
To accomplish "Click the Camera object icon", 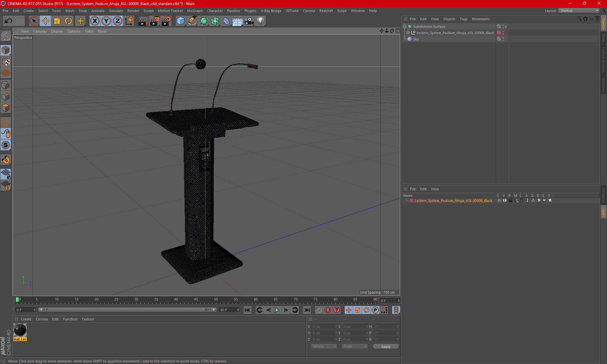I will coord(249,21).
